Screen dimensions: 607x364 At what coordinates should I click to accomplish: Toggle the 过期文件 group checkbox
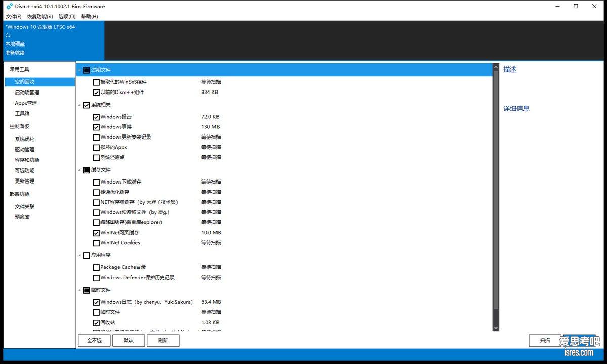pyautogui.click(x=86, y=70)
